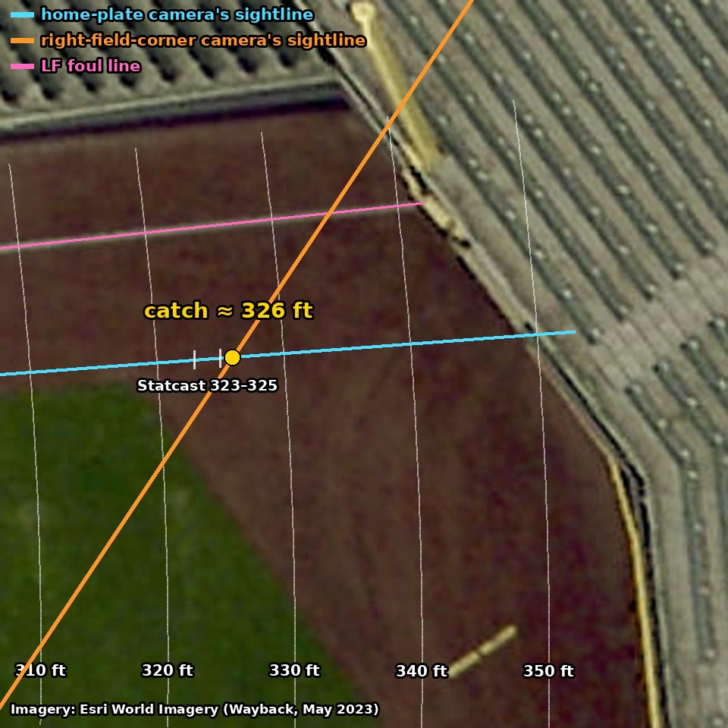Viewport: 728px width, 728px height.
Task: Click "right-field-corner camera's sightline" legend text
Action: [x=203, y=40]
